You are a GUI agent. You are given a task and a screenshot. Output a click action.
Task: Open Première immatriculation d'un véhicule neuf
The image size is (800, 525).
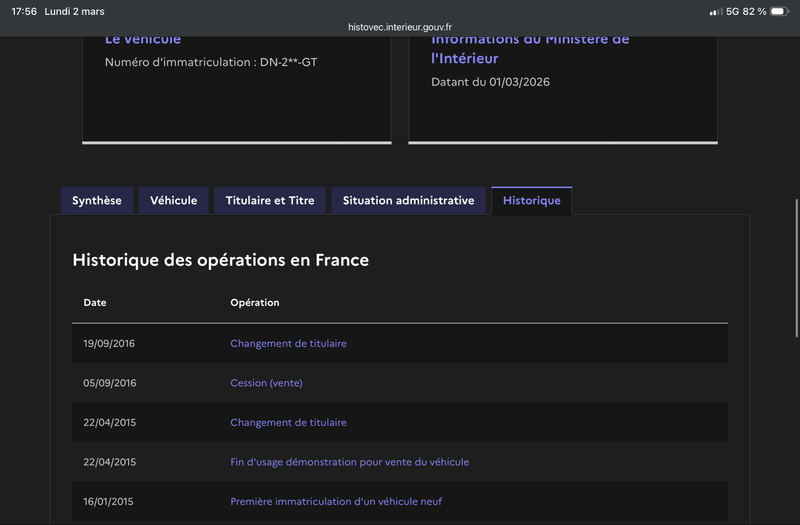[336, 501]
